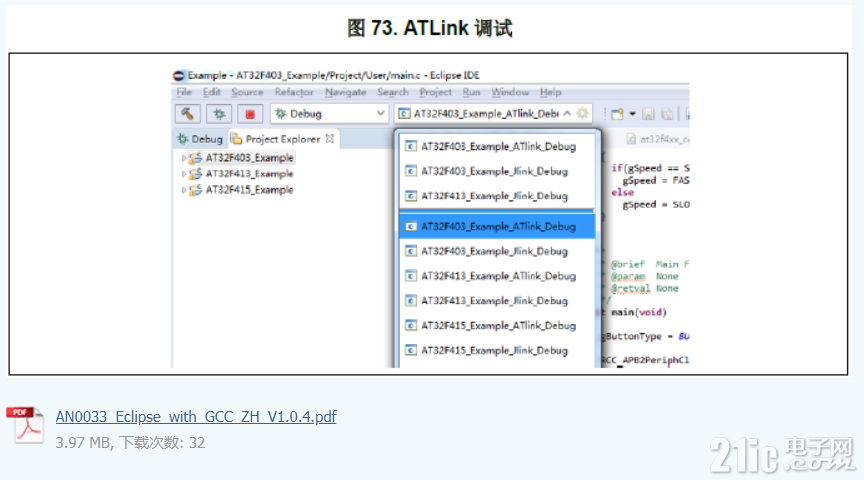Image resolution: width=864 pixels, height=480 pixels.
Task: Click the 'else' keyword in the code editor
Action: pyautogui.click(x=622, y=192)
